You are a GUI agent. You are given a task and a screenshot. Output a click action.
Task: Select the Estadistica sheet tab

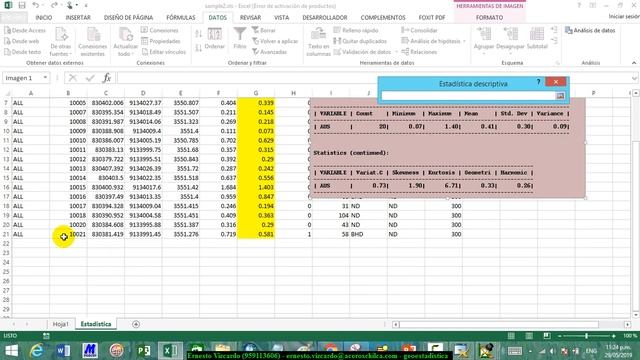pyautogui.click(x=96, y=324)
